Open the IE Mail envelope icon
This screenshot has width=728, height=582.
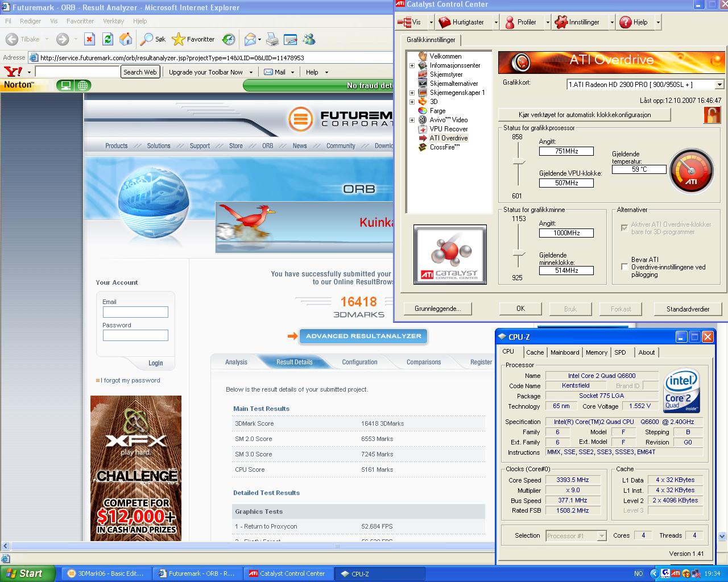pyautogui.click(x=250, y=39)
